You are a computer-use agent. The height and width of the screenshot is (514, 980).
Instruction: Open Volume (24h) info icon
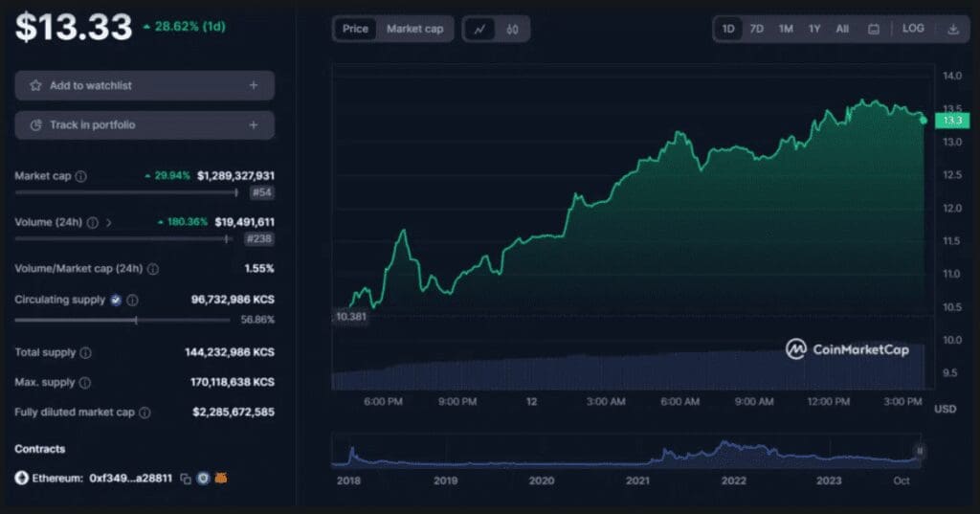coord(93,223)
